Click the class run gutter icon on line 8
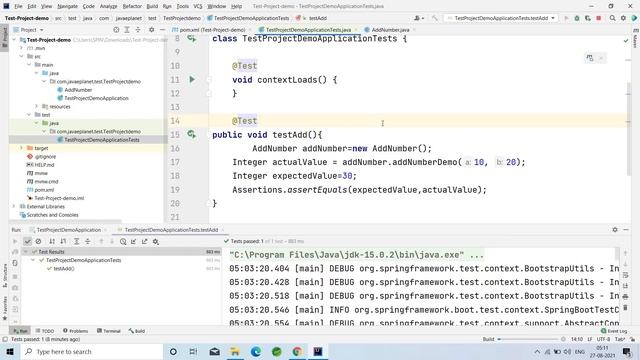640x360 pixels. [191, 38]
